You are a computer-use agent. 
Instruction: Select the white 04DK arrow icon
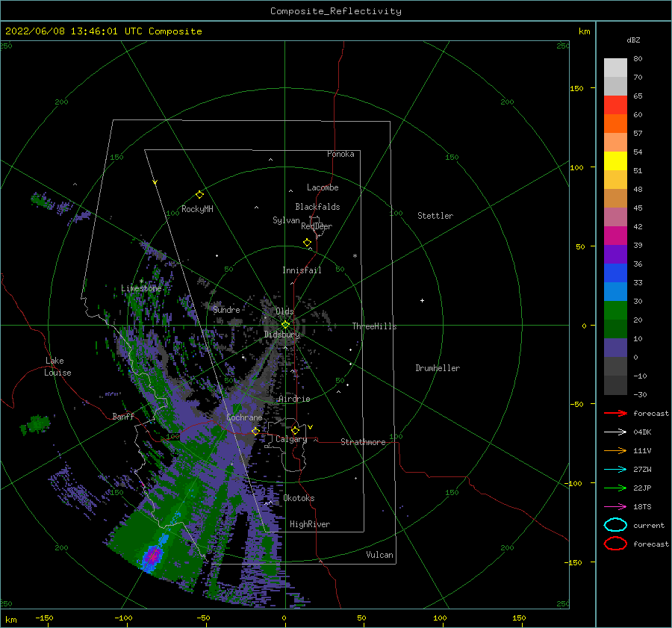[615, 432]
